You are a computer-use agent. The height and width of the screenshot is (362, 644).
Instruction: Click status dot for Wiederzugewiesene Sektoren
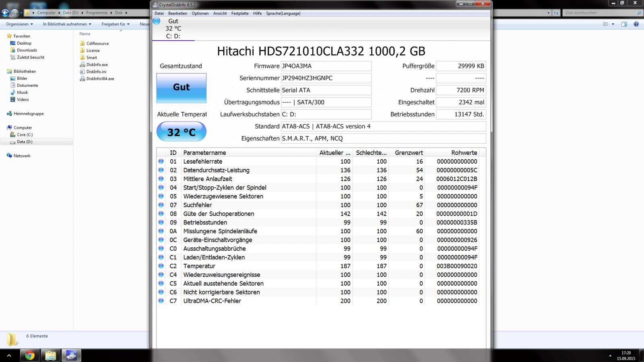[x=161, y=196]
